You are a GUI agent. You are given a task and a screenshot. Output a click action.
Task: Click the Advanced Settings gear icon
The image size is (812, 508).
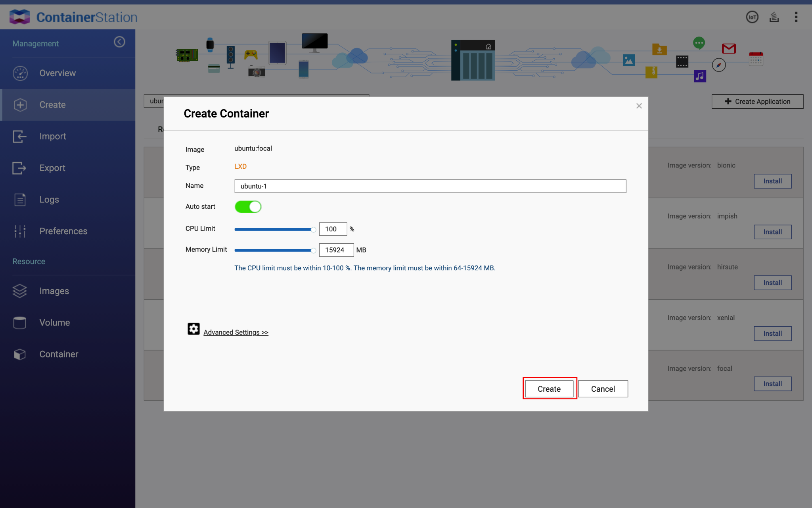tap(193, 329)
